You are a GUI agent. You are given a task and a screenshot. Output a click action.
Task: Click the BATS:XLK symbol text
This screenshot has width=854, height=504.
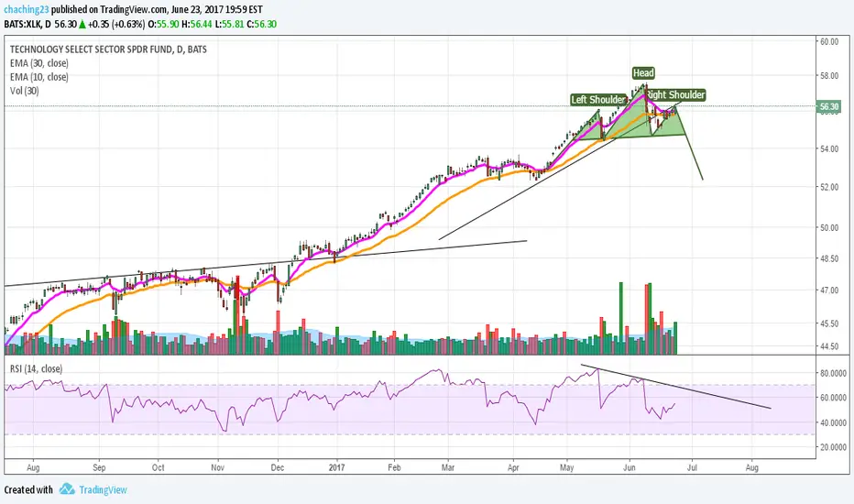point(24,24)
